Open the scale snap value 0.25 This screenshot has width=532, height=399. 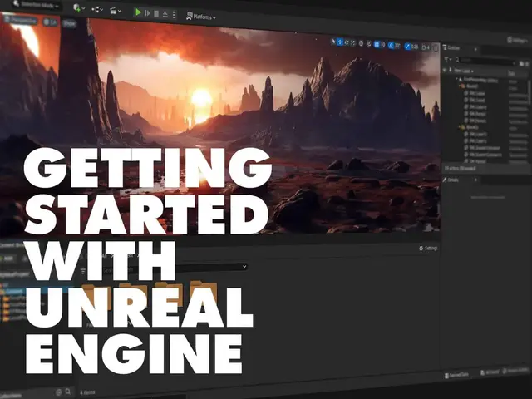pos(415,47)
